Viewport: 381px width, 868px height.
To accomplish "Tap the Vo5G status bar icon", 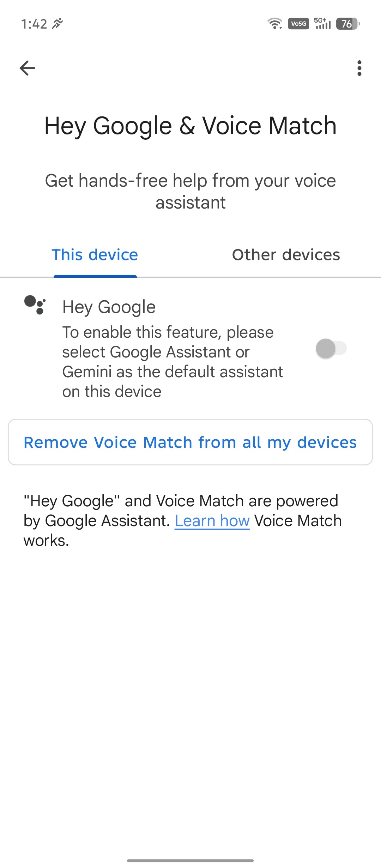I will pyautogui.click(x=298, y=24).
